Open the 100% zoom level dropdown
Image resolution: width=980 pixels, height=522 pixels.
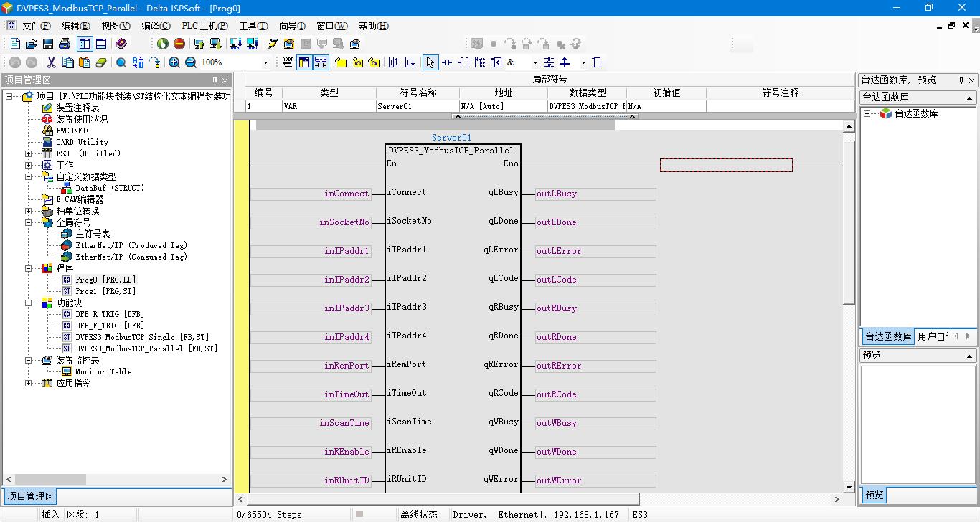265,63
